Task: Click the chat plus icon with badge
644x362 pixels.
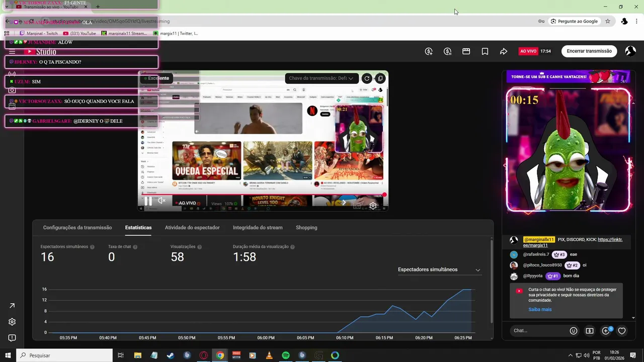Action: 606,330
